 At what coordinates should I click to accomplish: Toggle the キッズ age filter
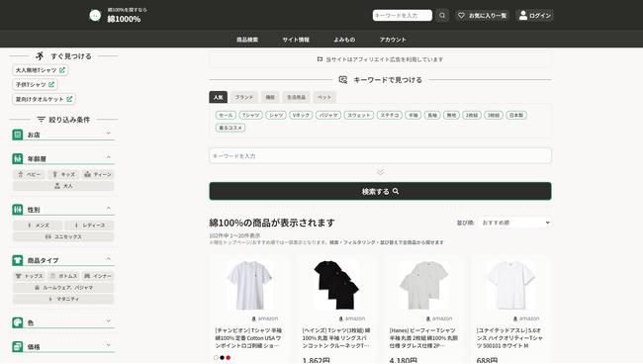click(x=63, y=174)
